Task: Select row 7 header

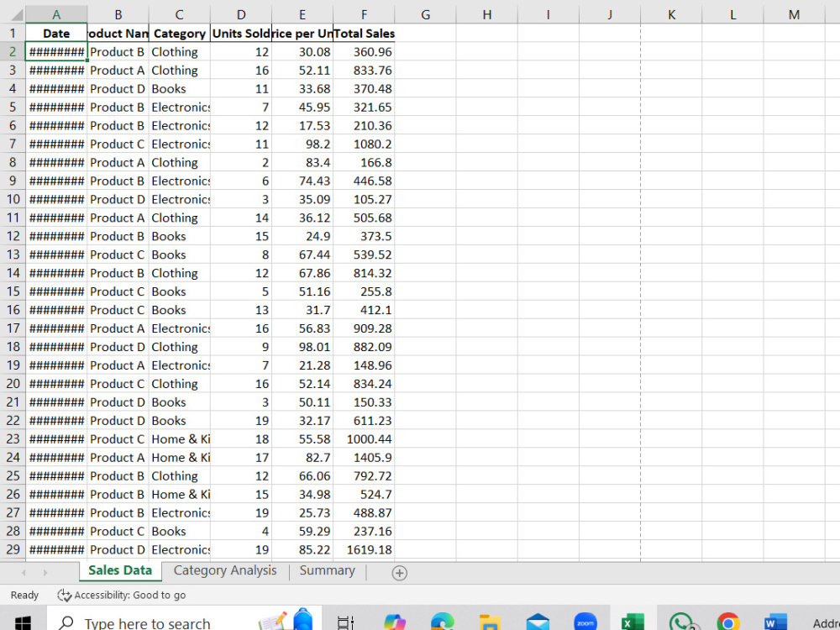Action: click(x=13, y=144)
